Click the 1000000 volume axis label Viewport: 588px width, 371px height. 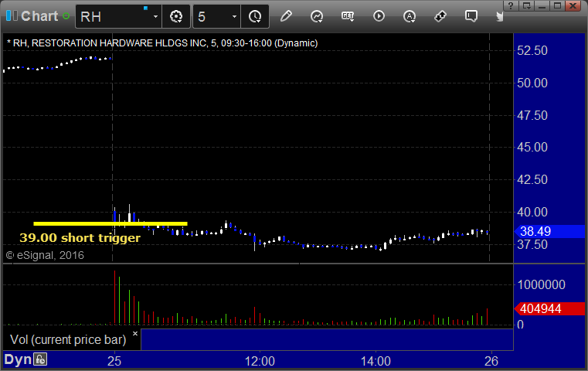pyautogui.click(x=541, y=284)
